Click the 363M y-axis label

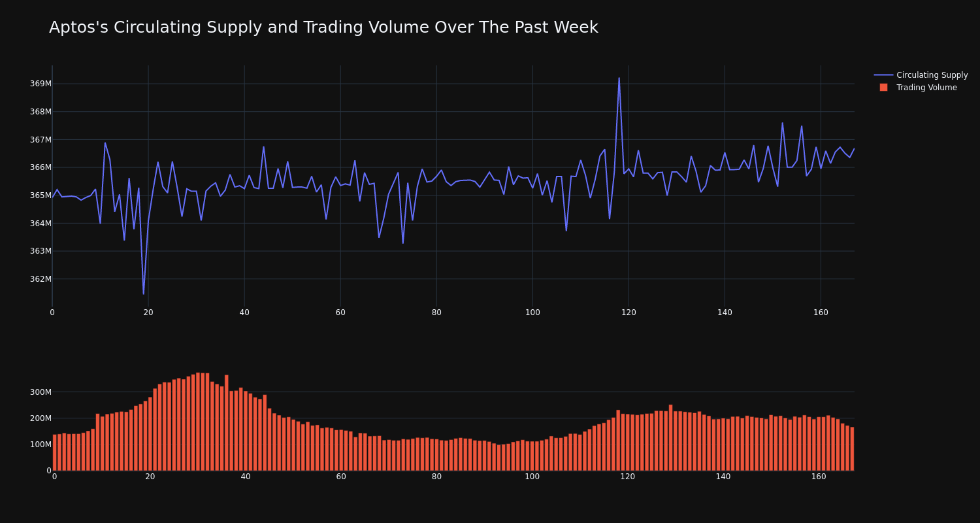point(41,251)
